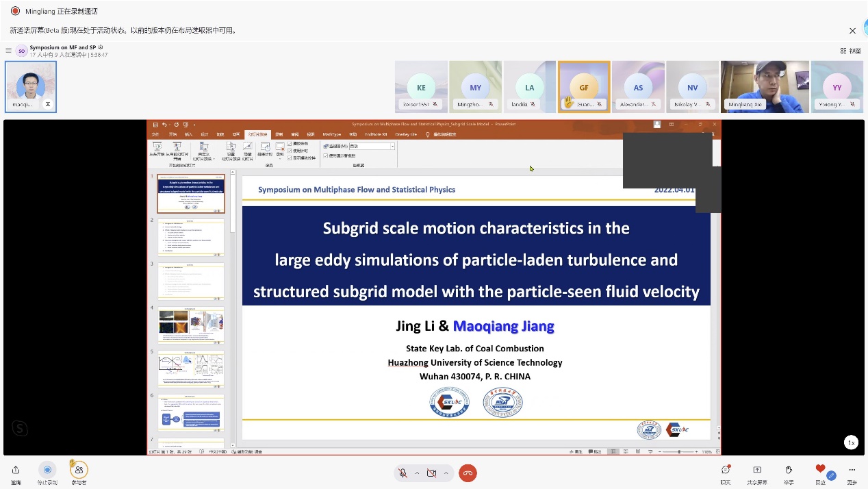Open the More options ellipsis menu
868x489 pixels.
pyautogui.click(x=852, y=470)
